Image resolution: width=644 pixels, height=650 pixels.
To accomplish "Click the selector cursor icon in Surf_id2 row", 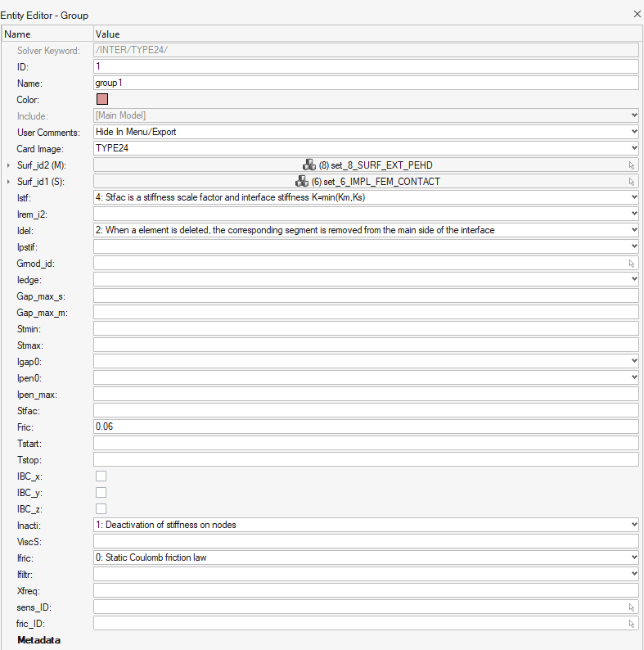I will pos(632,165).
